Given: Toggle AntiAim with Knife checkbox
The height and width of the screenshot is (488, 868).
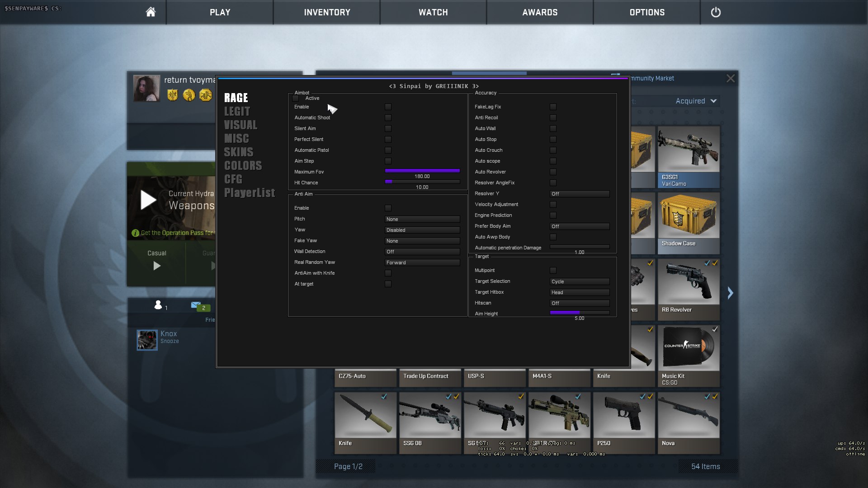Looking at the screenshot, I should coord(388,273).
